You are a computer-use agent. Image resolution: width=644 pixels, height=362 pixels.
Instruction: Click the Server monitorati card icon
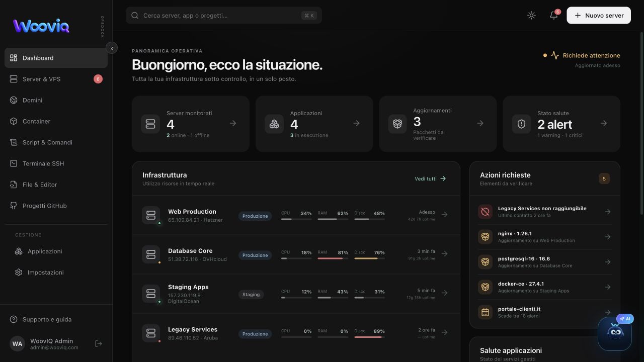(x=150, y=124)
